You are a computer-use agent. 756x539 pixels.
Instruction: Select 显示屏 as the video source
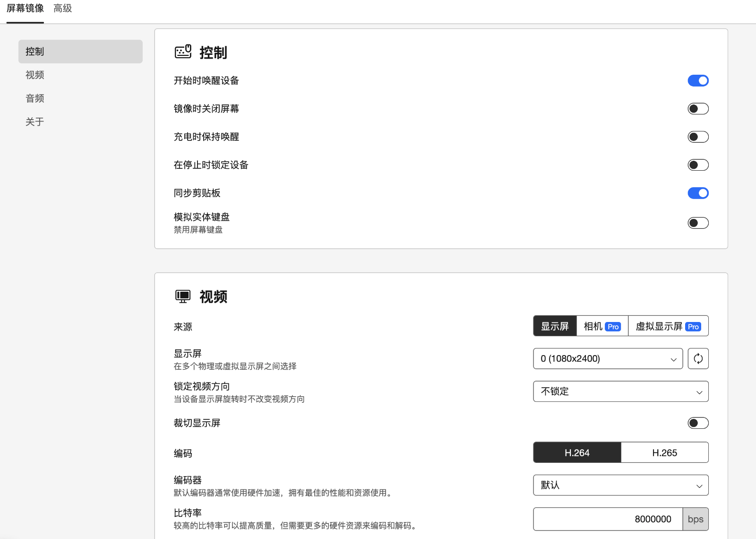coord(555,326)
